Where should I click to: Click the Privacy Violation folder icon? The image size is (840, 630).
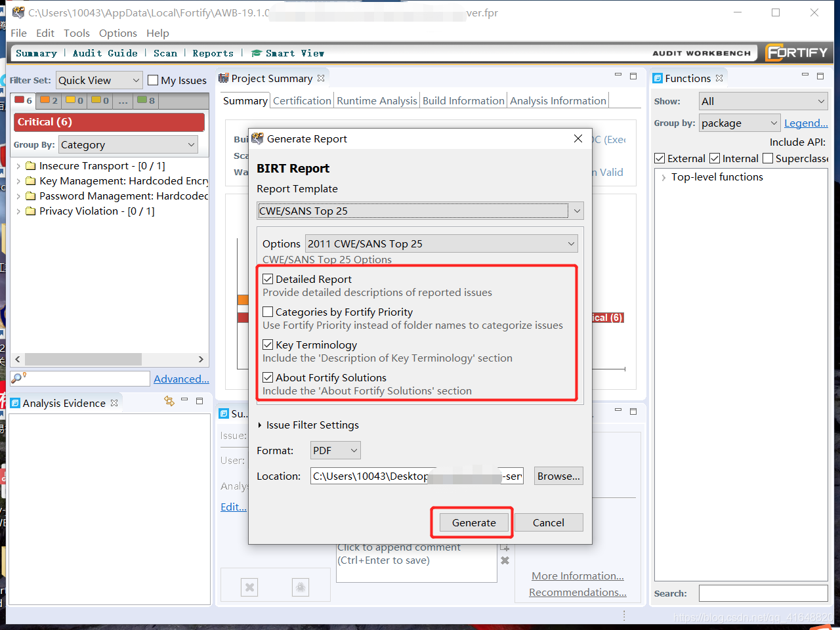pyautogui.click(x=31, y=211)
